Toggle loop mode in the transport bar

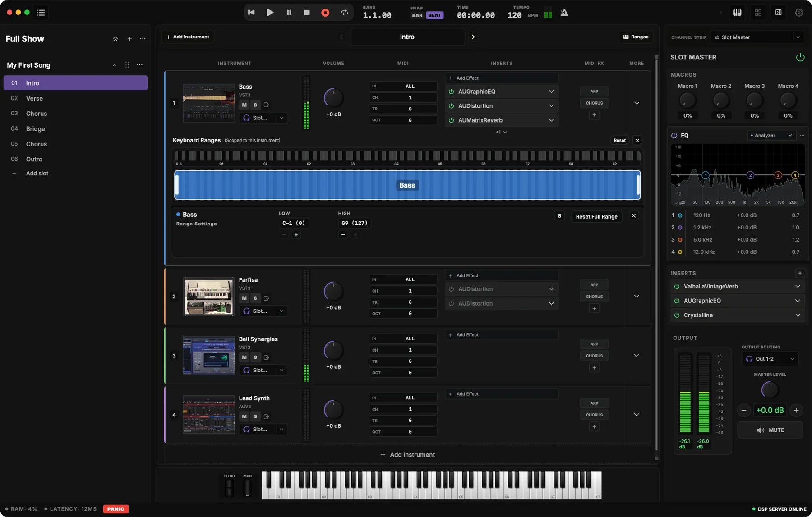pos(345,13)
